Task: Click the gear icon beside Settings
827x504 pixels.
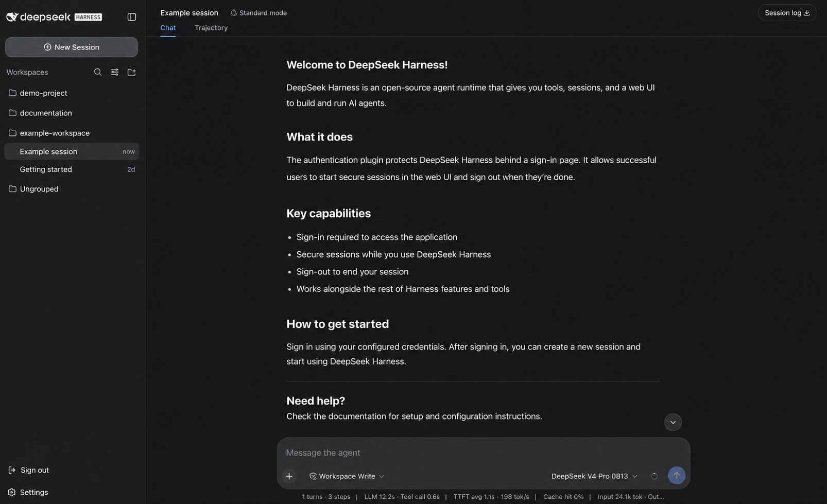Action: [x=12, y=492]
